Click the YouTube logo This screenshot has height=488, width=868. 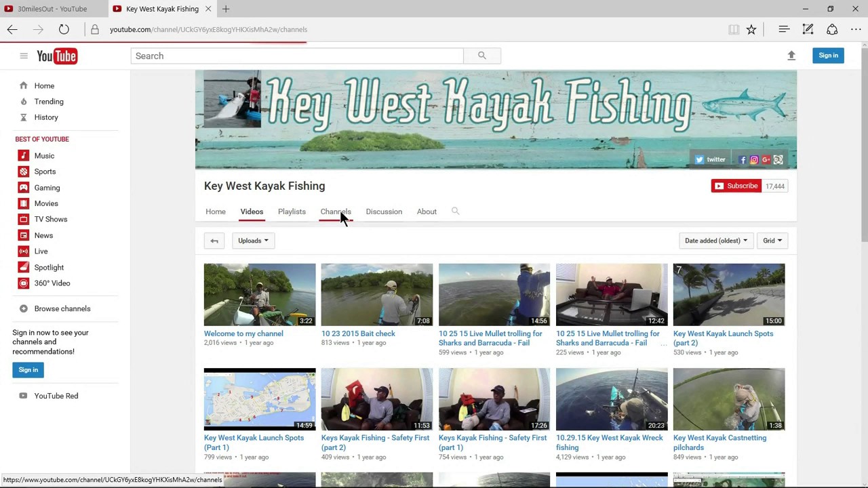[x=57, y=56]
